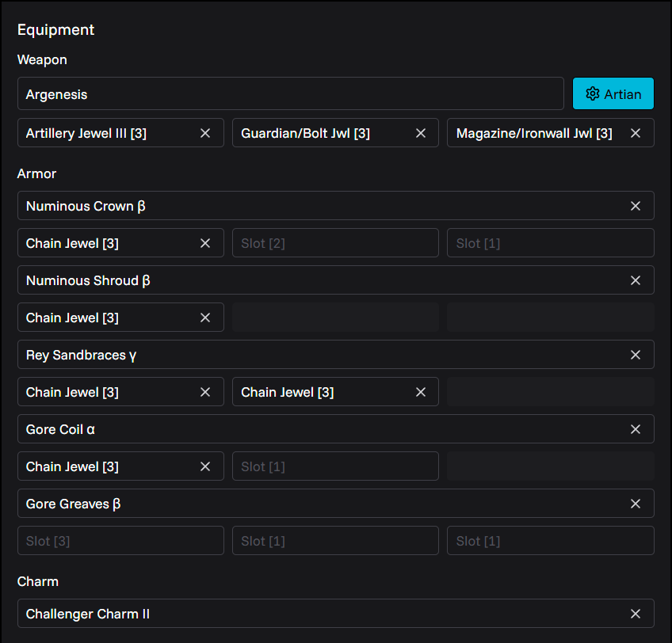Change Chain Jewel slot under Numinous Shroud
672x643 pixels.
point(120,318)
